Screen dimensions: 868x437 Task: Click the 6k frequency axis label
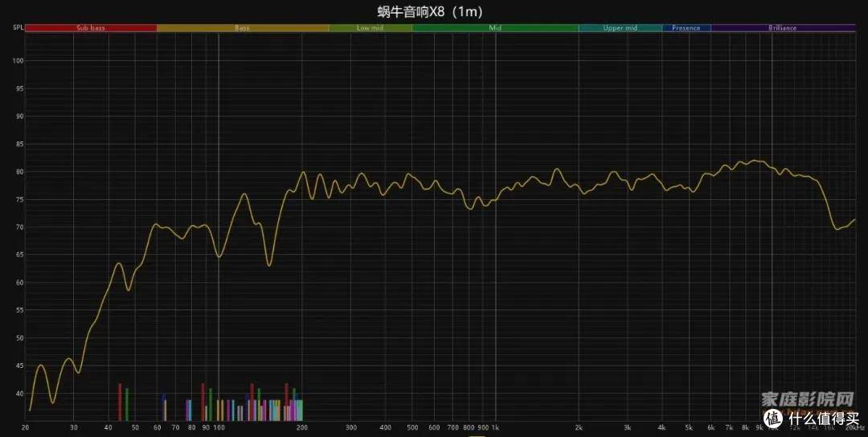pyautogui.click(x=711, y=427)
